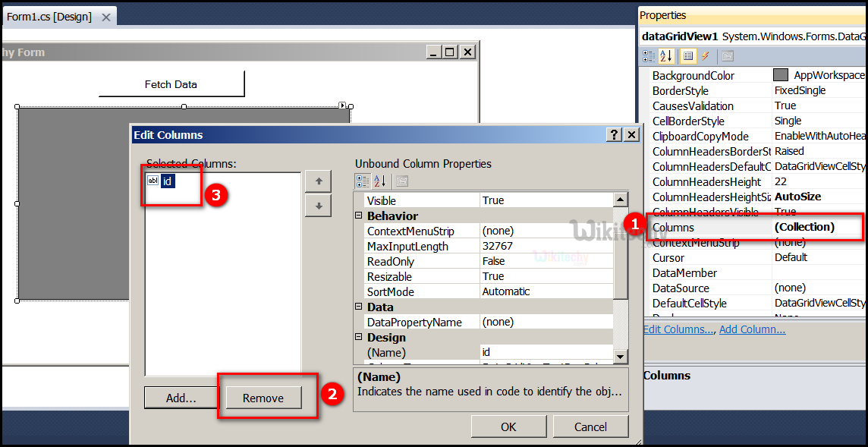The height and width of the screenshot is (447, 868).
Task: Click the Remove button
Action: tap(263, 398)
